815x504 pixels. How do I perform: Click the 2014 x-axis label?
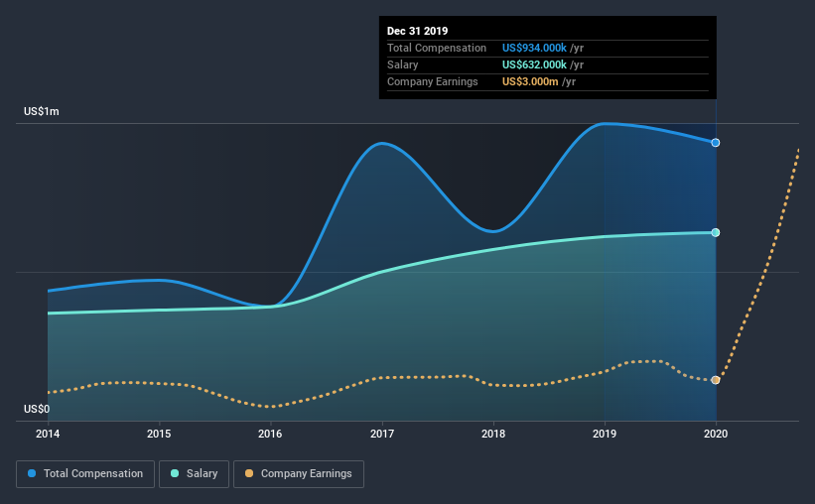point(48,434)
